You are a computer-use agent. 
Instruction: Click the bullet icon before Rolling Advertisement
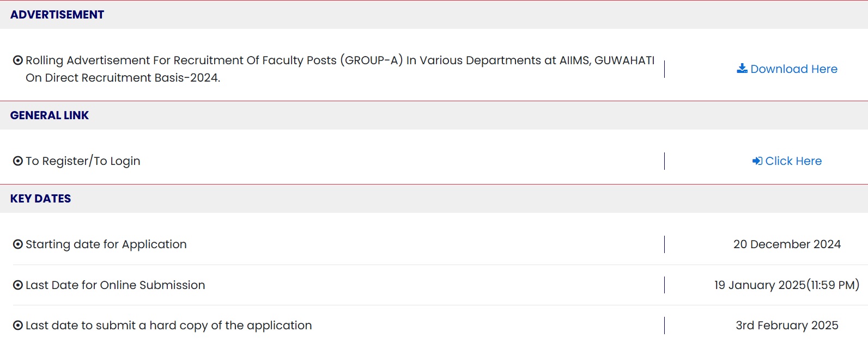tap(18, 60)
